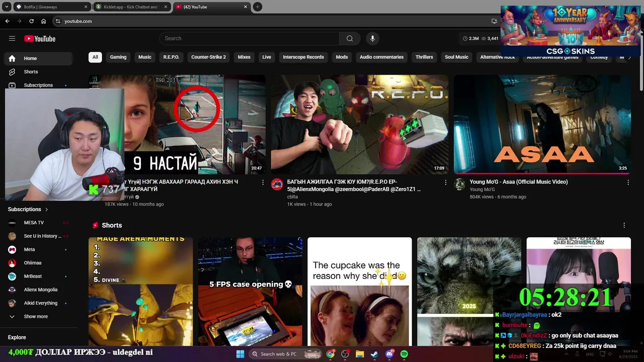The image size is (644, 362).
Task: Open Discord from the taskbar
Action: tap(389, 354)
